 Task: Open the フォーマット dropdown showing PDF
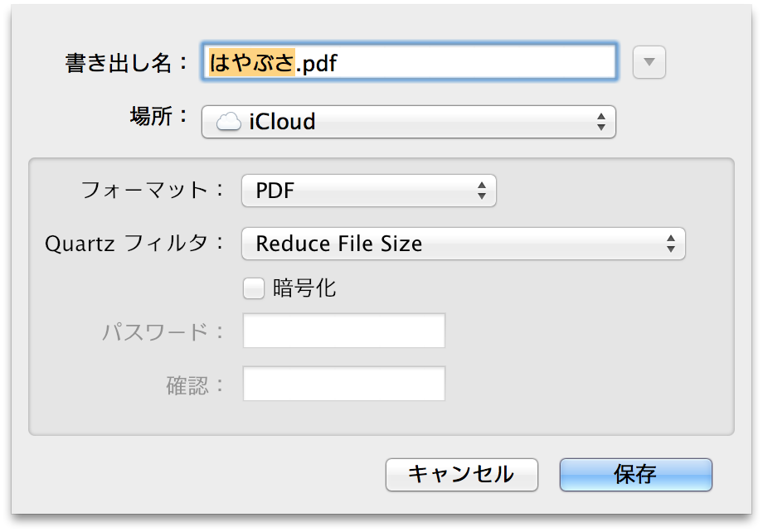(368, 191)
